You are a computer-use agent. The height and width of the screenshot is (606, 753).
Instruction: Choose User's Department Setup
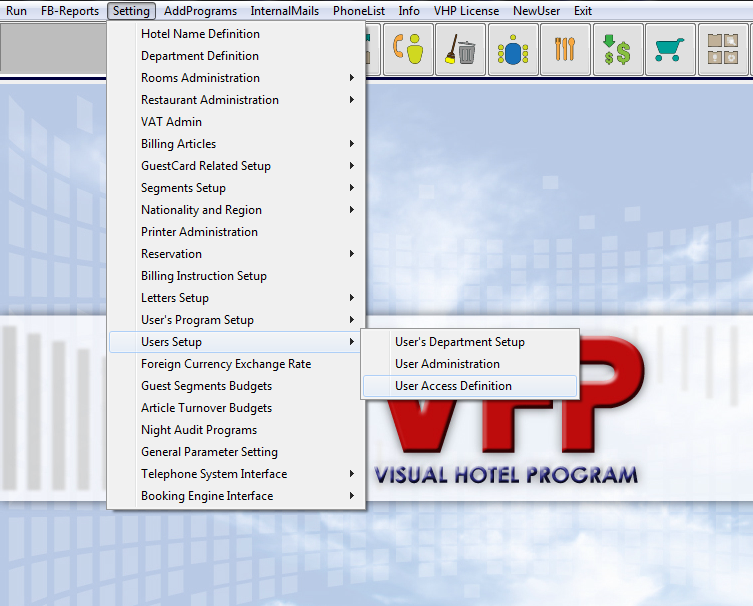point(470,342)
